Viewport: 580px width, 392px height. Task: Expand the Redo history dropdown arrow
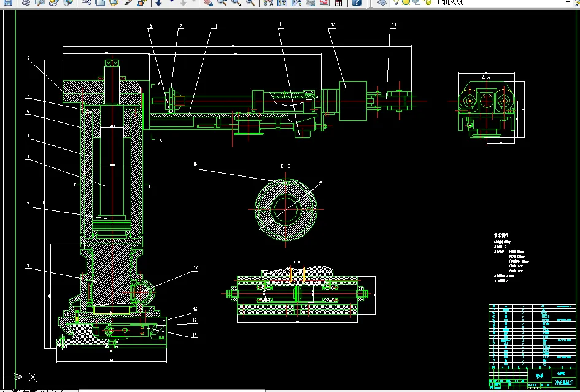click(194, 2)
